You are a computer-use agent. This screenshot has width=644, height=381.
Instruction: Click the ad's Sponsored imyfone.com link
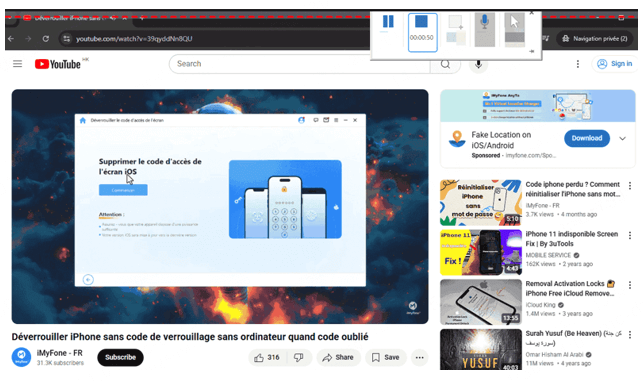[x=513, y=156]
